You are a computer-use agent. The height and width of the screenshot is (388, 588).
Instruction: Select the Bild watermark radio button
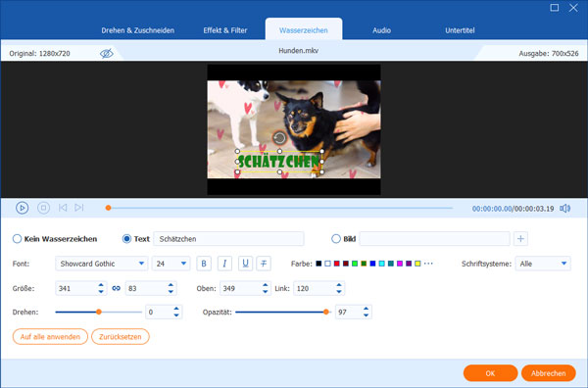coord(336,239)
